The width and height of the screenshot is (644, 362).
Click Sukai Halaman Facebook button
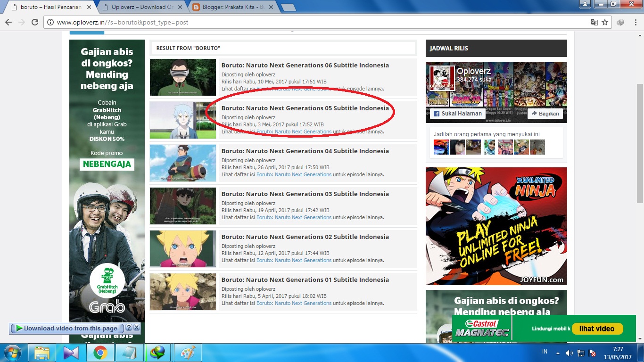click(x=458, y=114)
